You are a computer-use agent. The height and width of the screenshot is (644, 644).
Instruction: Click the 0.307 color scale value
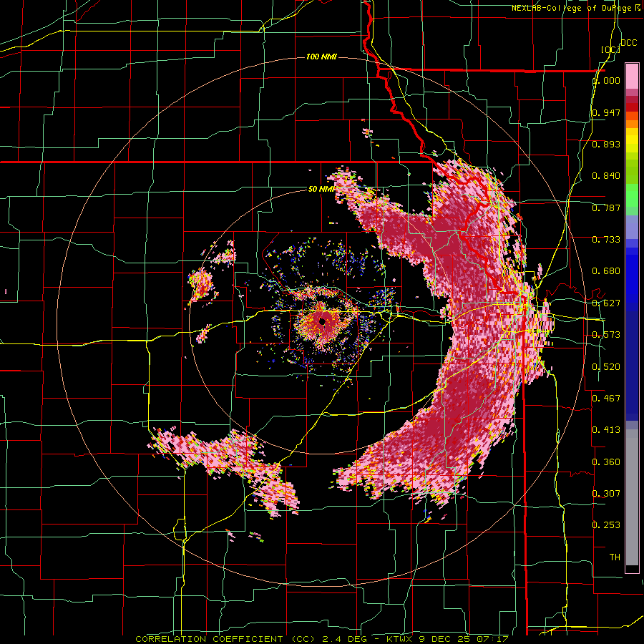point(606,493)
